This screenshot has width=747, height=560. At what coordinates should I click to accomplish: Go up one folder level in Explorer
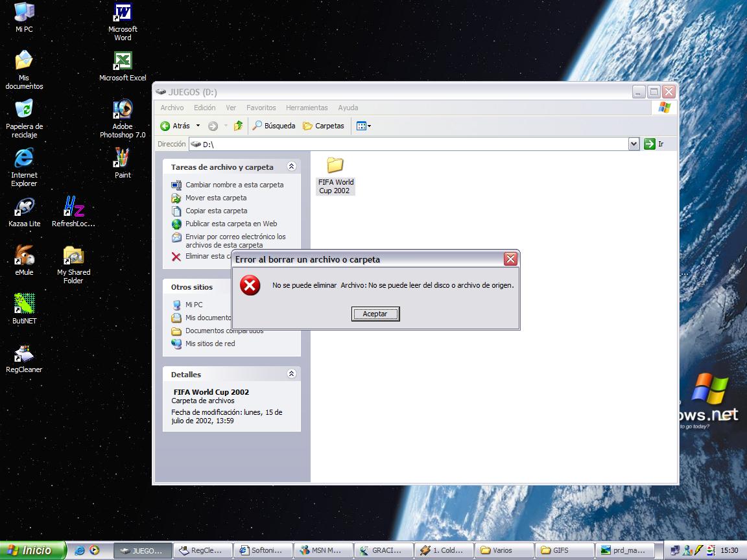pos(238,126)
